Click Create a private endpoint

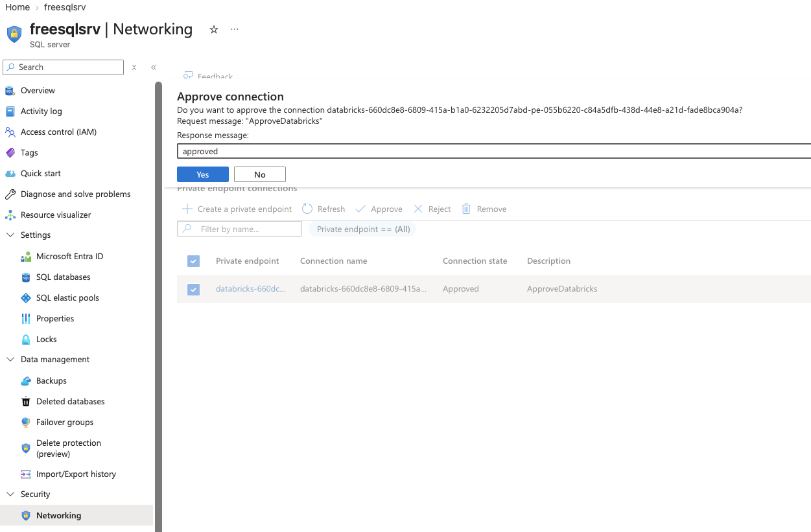(x=237, y=209)
